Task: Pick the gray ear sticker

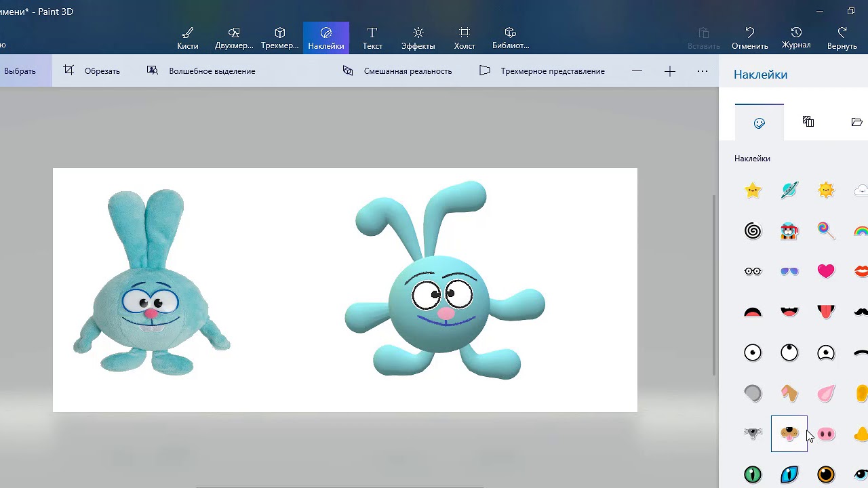Action: tap(753, 393)
